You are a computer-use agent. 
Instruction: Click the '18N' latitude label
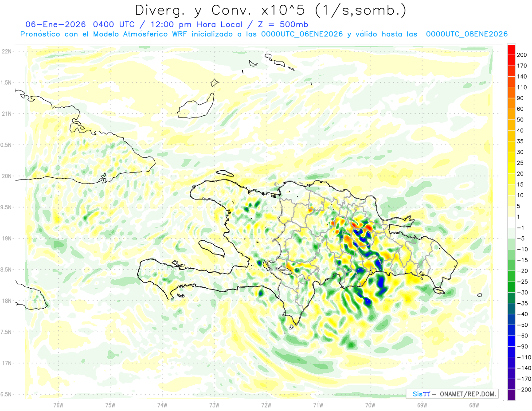pyautogui.click(x=7, y=301)
